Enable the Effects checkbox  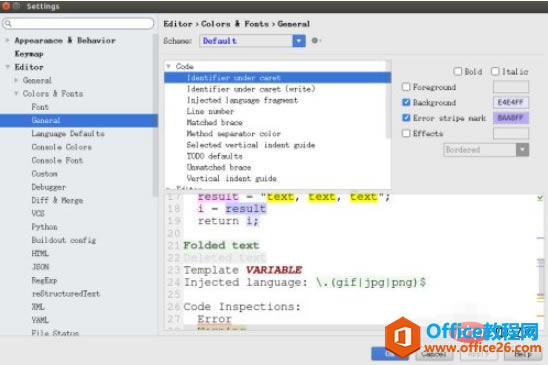coord(406,133)
